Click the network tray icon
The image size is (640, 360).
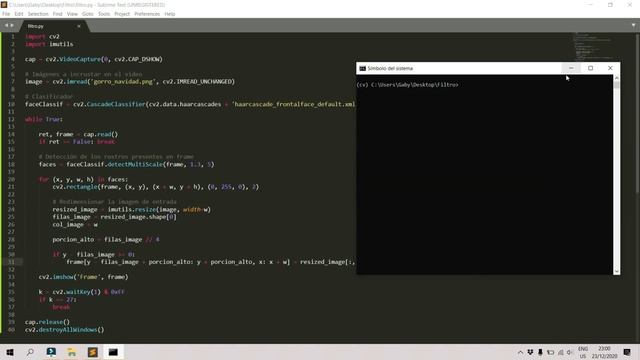coord(560,352)
